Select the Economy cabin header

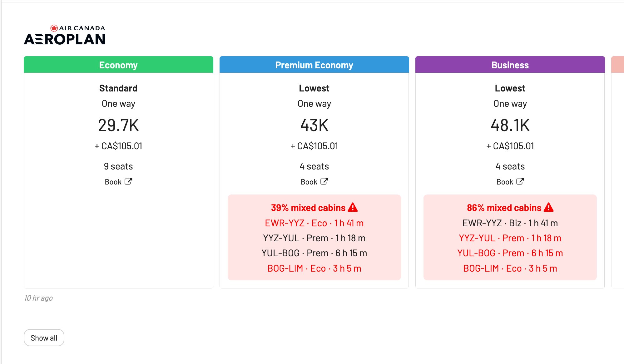pyautogui.click(x=118, y=65)
